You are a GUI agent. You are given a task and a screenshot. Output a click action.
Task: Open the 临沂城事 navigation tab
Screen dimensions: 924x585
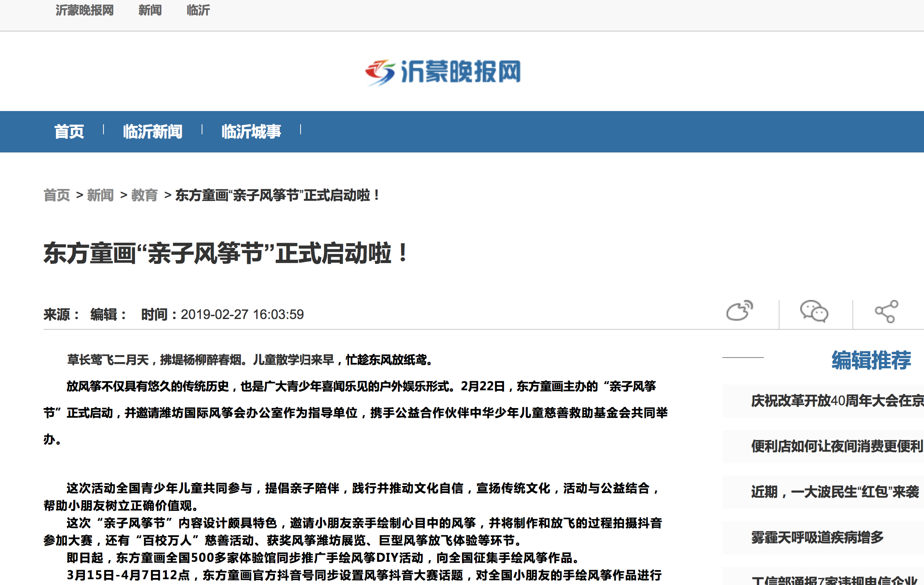(251, 132)
